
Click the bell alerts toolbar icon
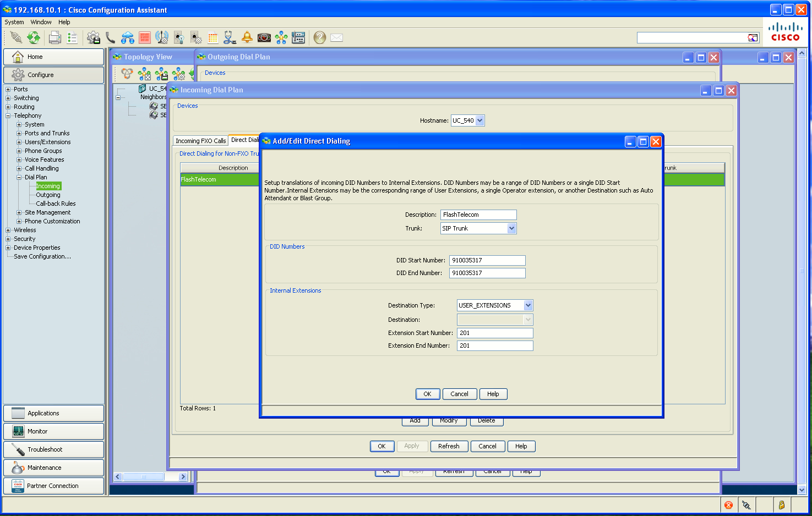coord(247,37)
